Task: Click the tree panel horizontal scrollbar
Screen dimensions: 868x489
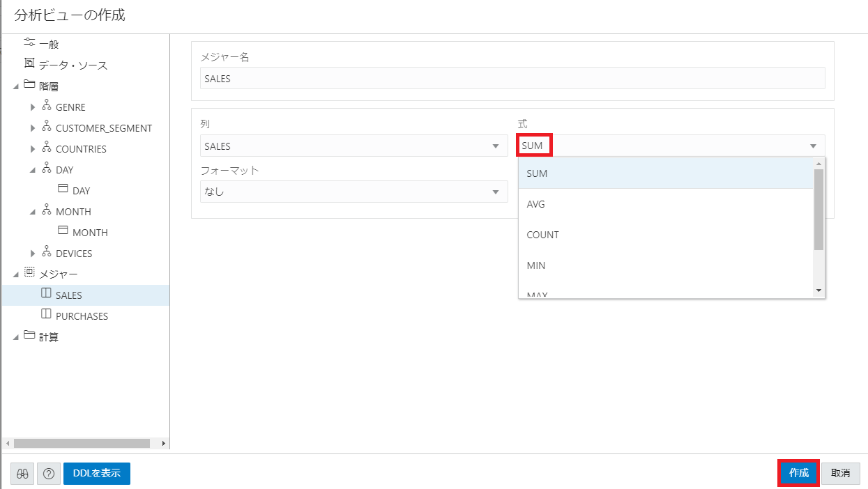Action: [81, 443]
